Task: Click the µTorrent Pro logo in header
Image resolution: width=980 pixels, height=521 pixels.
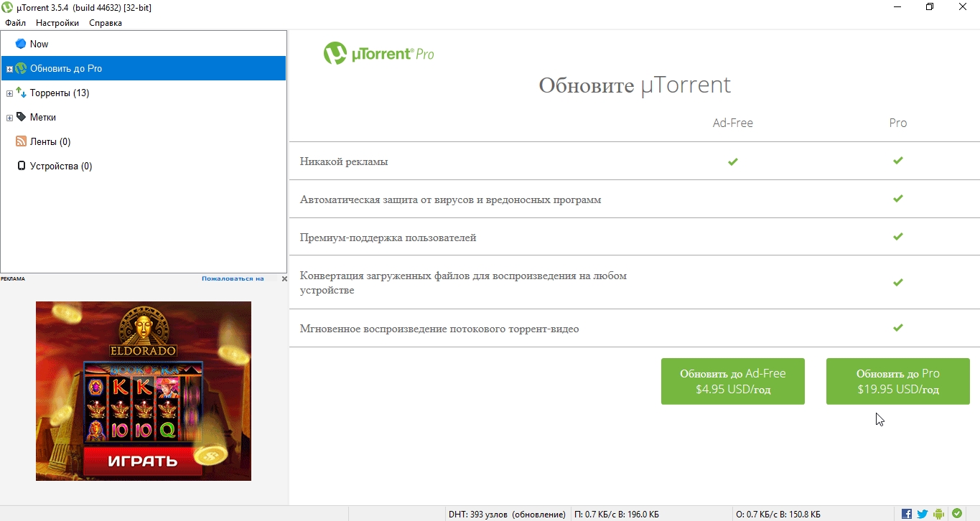Action: tap(378, 54)
